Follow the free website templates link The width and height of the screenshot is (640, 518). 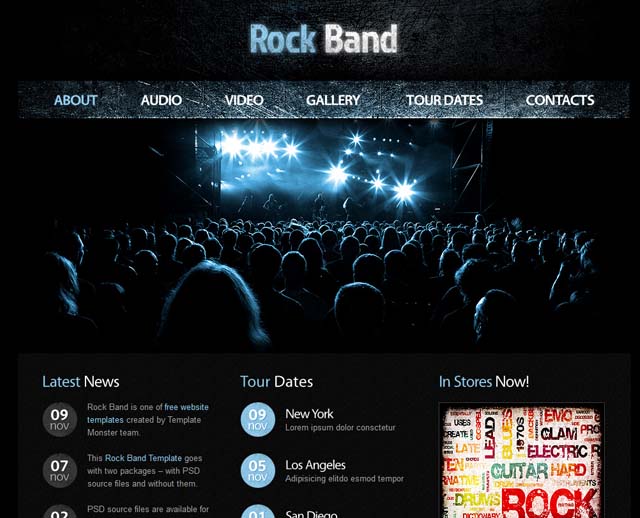pyautogui.click(x=148, y=413)
